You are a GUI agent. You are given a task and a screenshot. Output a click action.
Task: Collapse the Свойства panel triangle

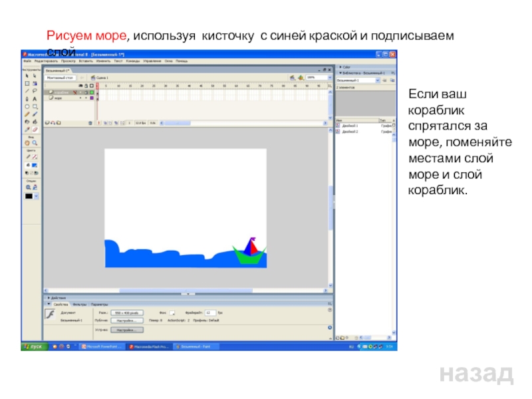click(49, 304)
